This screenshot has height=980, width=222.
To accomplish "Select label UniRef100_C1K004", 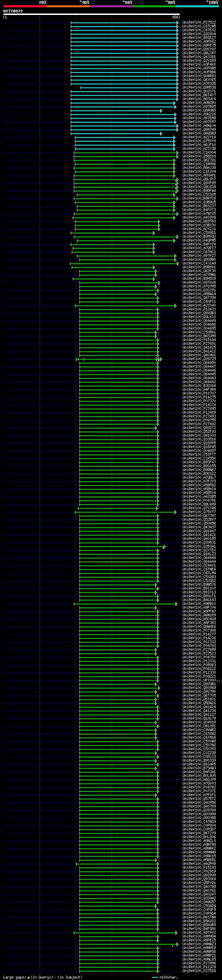I will click(x=199, y=153).
